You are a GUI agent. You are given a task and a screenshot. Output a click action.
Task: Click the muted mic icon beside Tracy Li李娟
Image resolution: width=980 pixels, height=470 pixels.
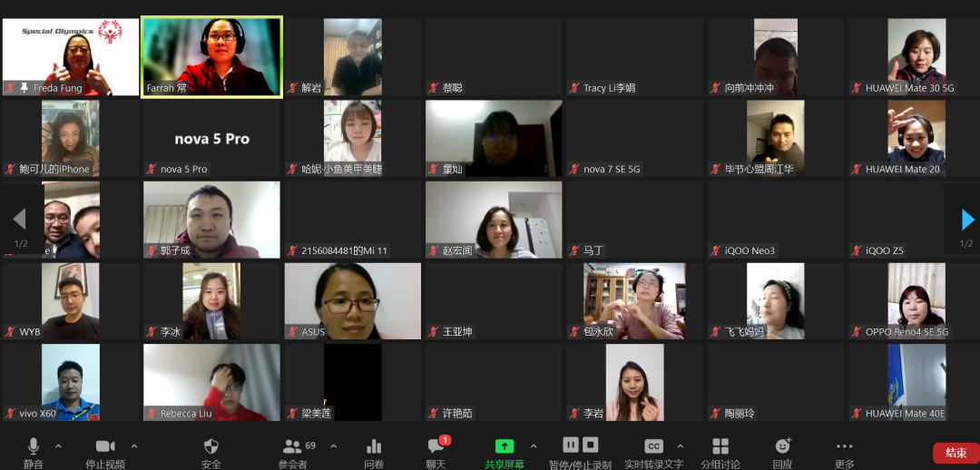573,88
